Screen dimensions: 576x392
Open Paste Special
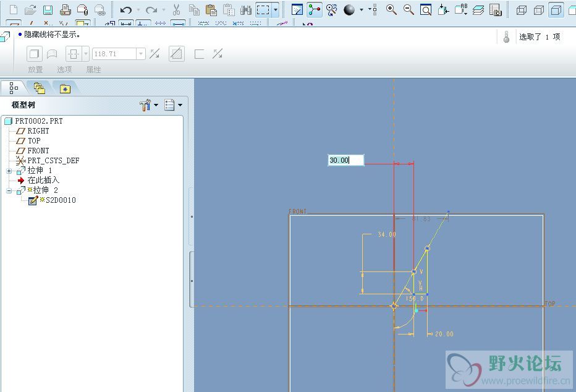coord(229,10)
